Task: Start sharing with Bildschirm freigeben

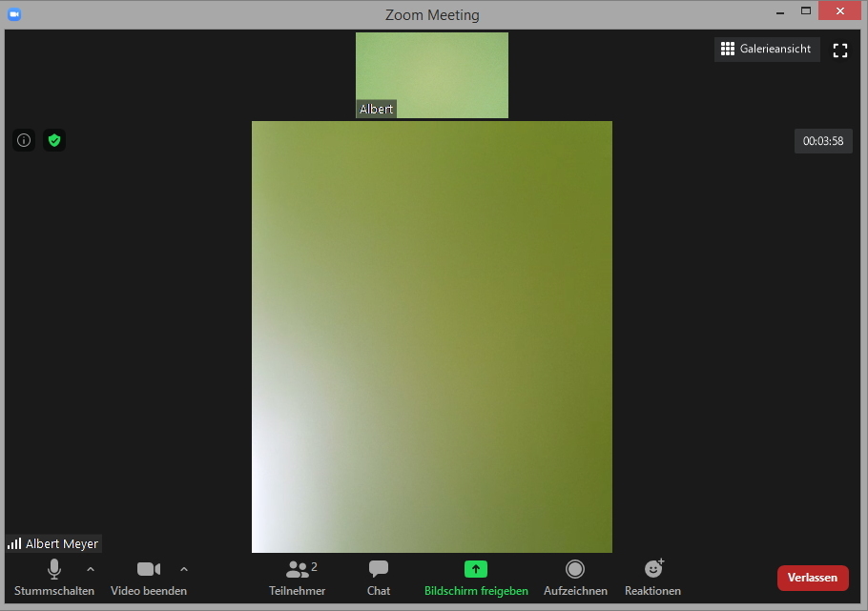Action: coord(476,578)
